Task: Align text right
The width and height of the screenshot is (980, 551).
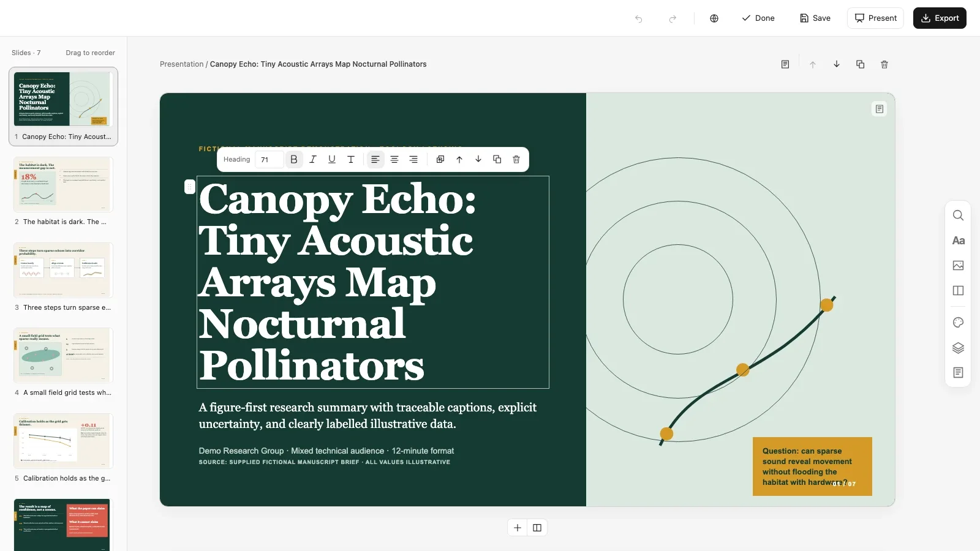Action: click(413, 160)
